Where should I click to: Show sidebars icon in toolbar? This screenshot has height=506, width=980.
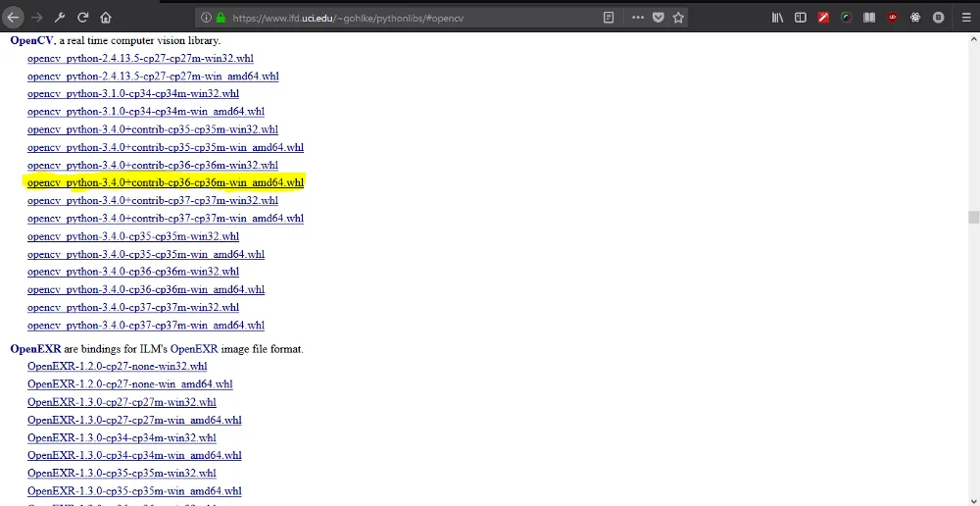800,18
